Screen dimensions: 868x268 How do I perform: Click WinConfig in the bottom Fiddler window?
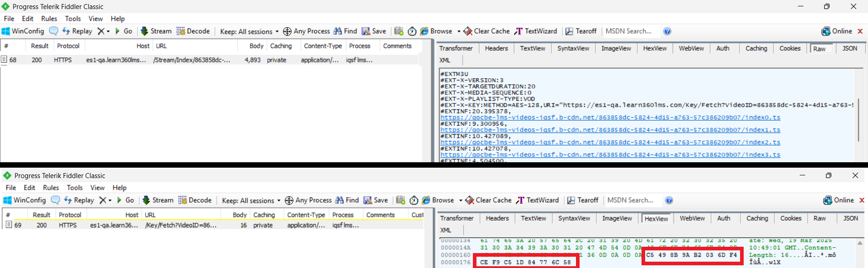(x=24, y=200)
